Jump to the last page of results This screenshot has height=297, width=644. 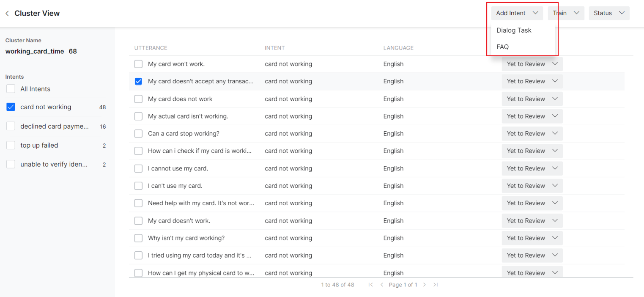tap(436, 285)
